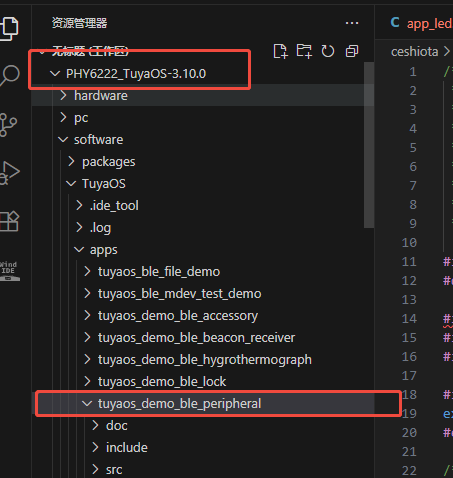This screenshot has width=453, height=478.
Task: Click the explorer vertical scrollbar
Action: point(369,145)
